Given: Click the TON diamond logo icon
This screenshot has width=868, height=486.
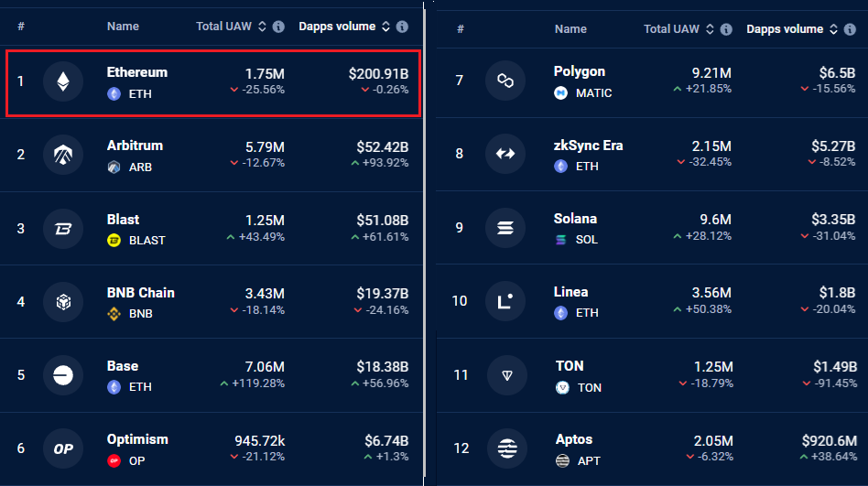Looking at the screenshot, I should pos(507,375).
